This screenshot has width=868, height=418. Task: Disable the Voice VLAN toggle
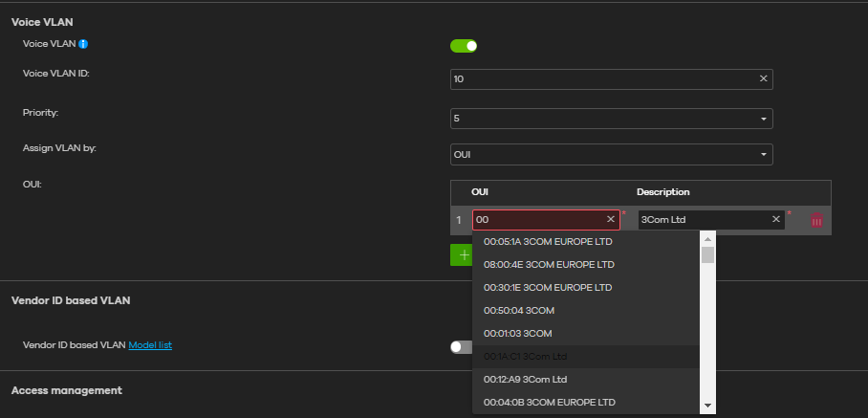pyautogui.click(x=464, y=45)
